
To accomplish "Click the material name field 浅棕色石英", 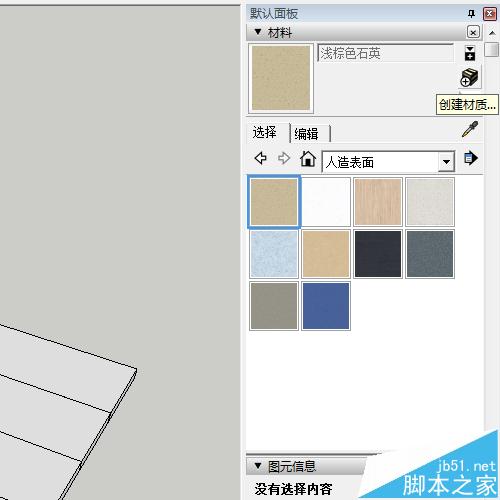I will tap(385, 53).
